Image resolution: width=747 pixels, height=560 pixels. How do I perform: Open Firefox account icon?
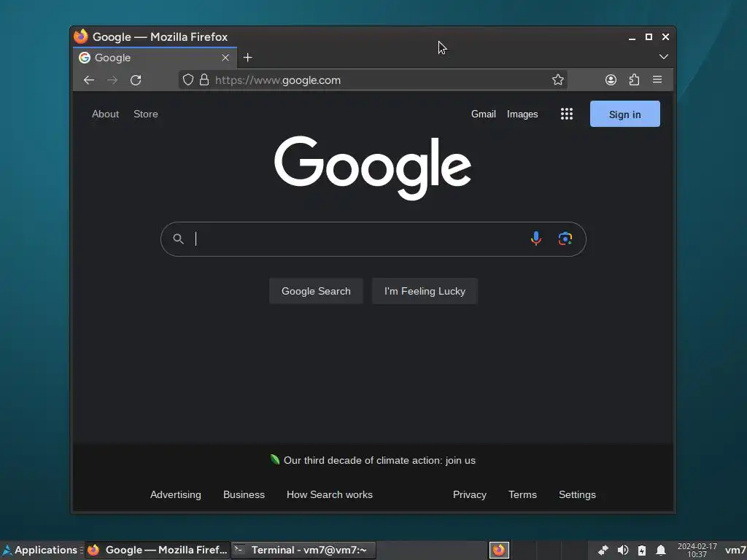[x=611, y=79]
